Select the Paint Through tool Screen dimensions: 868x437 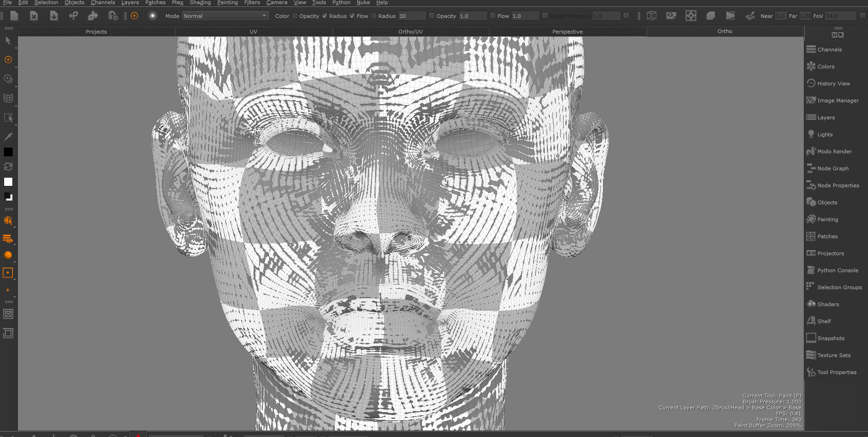click(8, 79)
